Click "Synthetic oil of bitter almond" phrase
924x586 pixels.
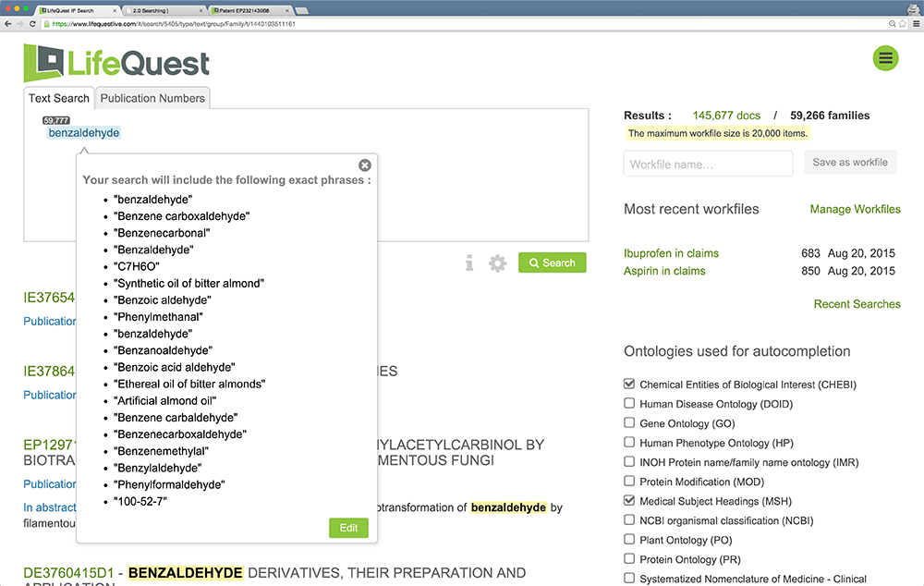pyautogui.click(x=188, y=283)
